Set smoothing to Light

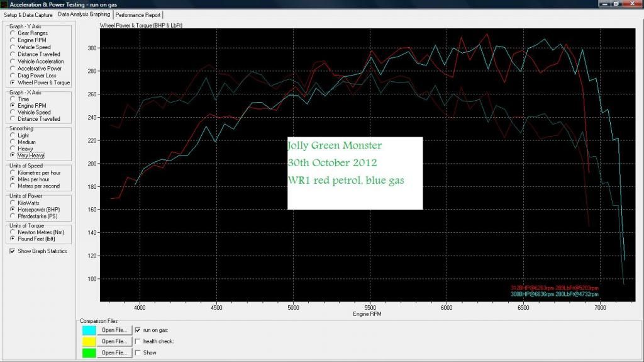(x=13, y=135)
